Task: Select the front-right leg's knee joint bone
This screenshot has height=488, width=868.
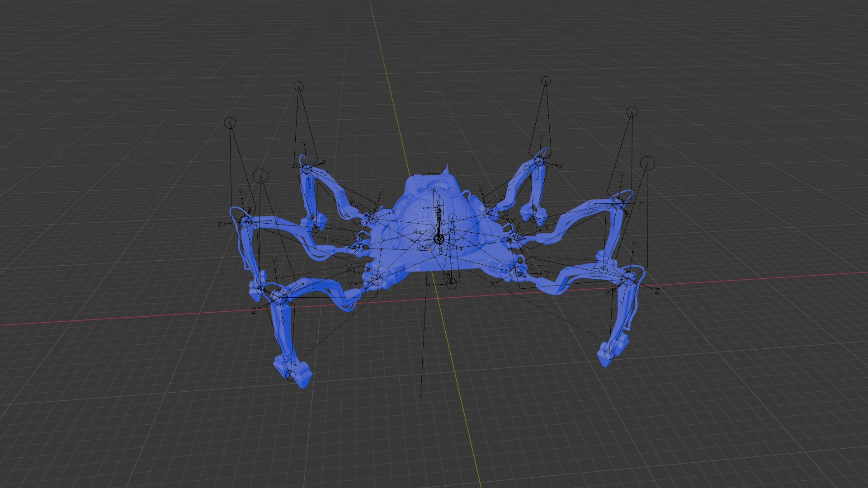Action: coord(628,278)
